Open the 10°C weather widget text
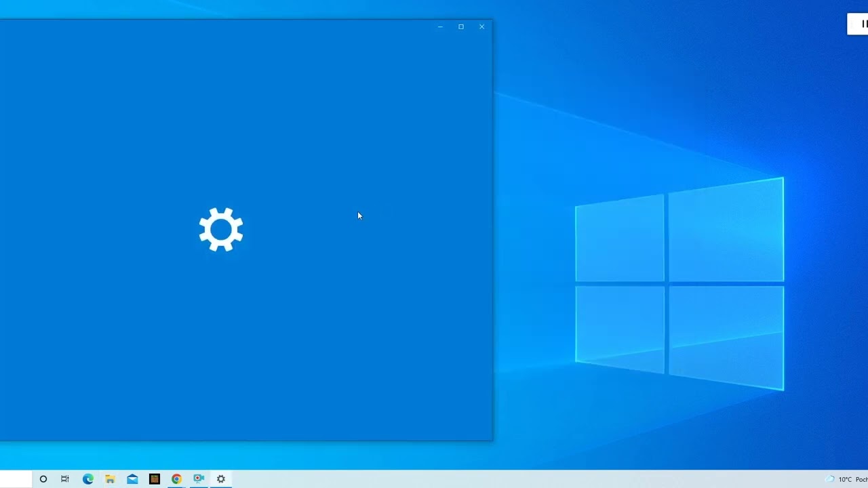The image size is (868, 488). tap(845, 479)
